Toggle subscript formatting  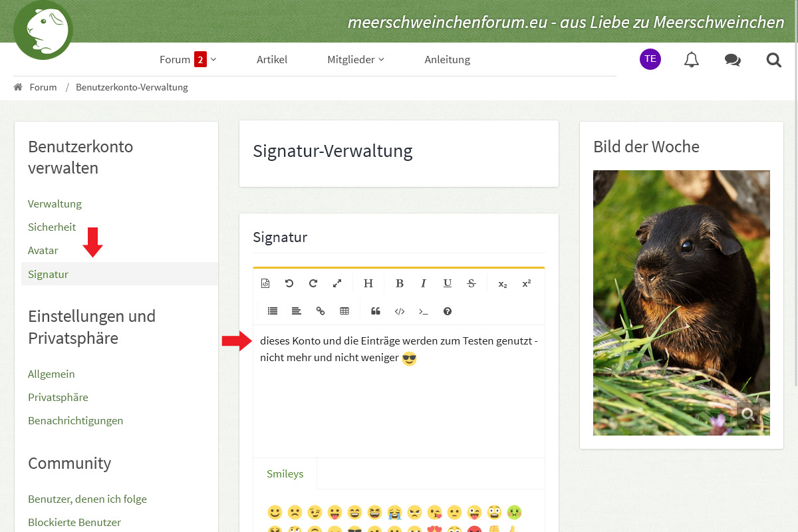tap(503, 284)
